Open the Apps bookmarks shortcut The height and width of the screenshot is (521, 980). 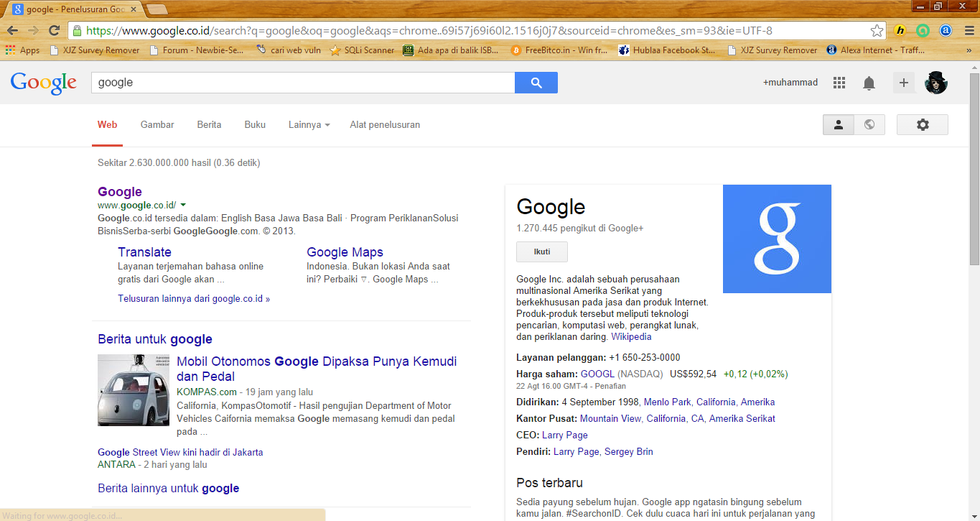[x=22, y=50]
